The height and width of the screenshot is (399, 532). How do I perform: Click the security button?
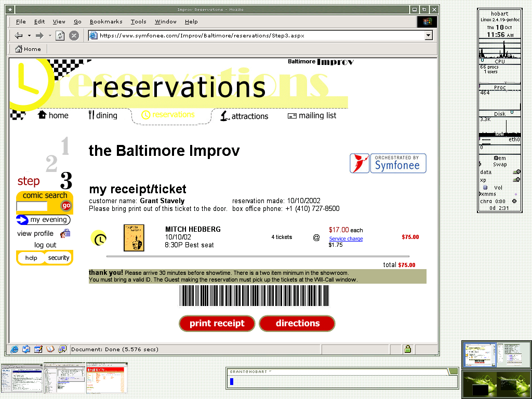[x=58, y=258]
